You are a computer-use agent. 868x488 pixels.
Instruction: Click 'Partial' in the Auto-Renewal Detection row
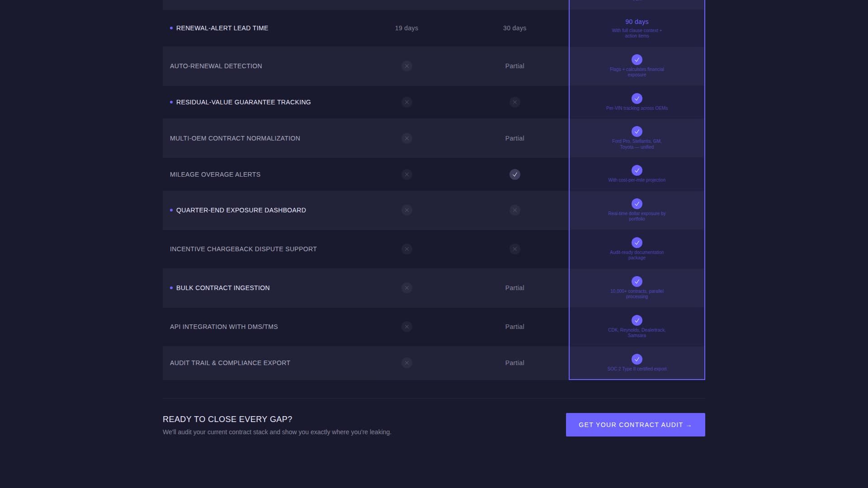(x=514, y=66)
